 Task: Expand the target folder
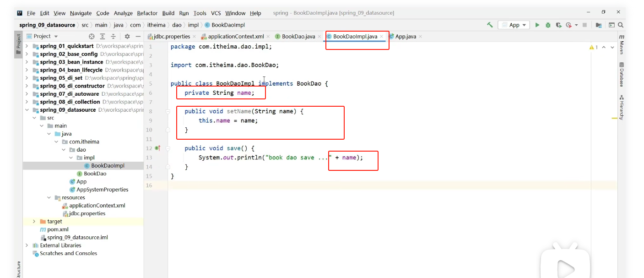point(34,221)
